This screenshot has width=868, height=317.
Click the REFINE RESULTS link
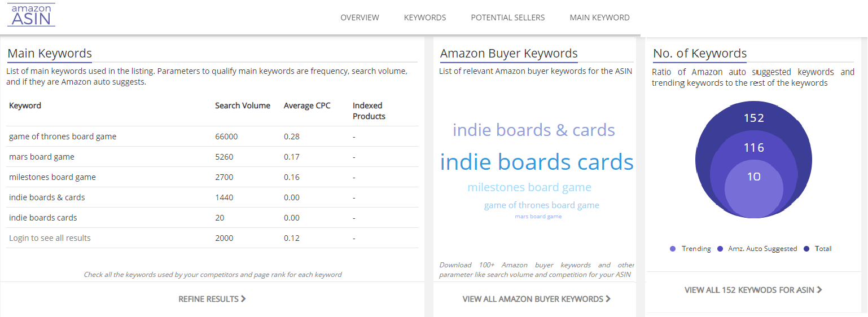tap(212, 299)
